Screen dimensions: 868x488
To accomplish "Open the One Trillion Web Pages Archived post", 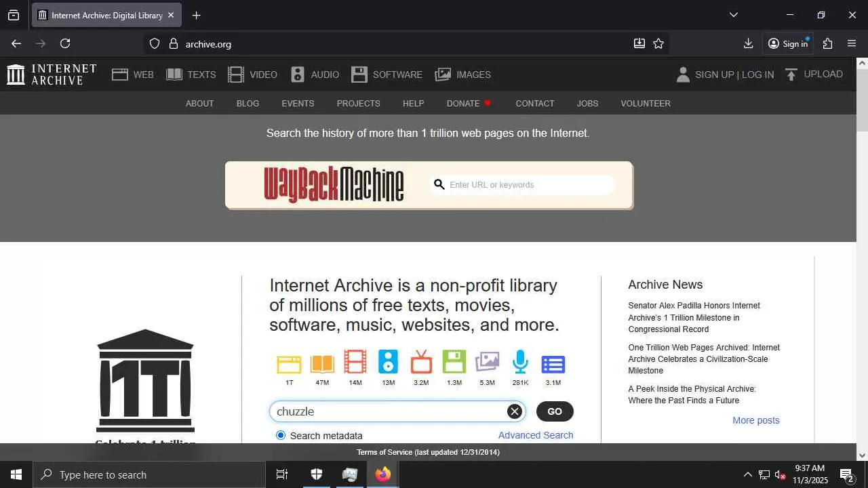I will click(x=704, y=359).
